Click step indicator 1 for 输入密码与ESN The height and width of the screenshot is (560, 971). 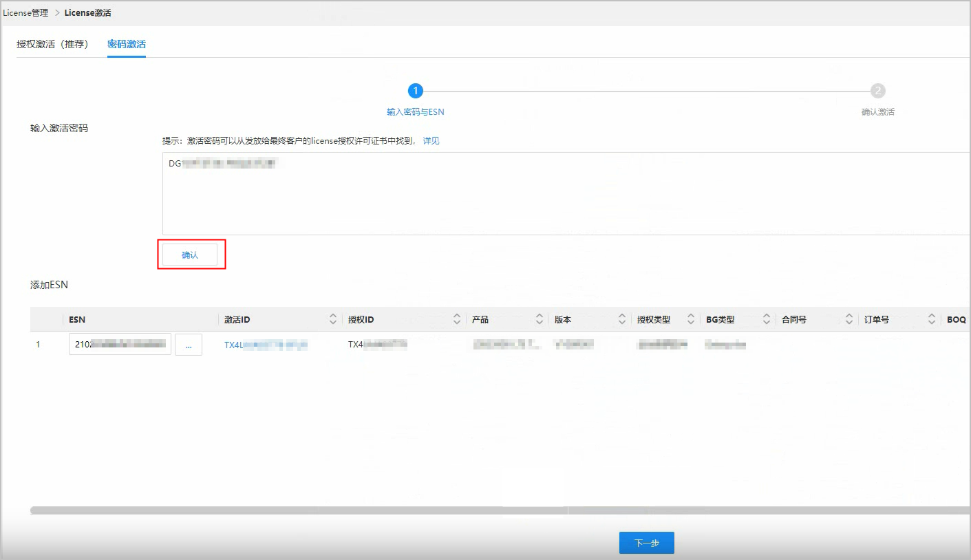pyautogui.click(x=415, y=90)
